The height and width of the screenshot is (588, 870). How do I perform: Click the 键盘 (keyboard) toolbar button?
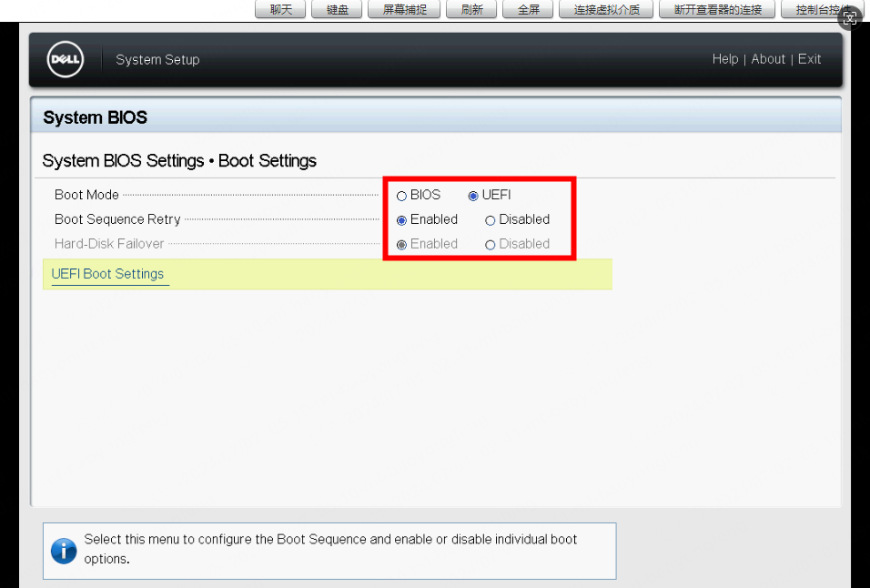337,9
